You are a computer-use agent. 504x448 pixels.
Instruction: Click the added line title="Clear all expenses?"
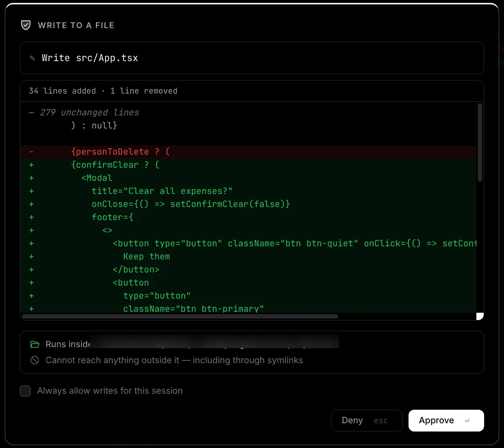(x=249, y=191)
